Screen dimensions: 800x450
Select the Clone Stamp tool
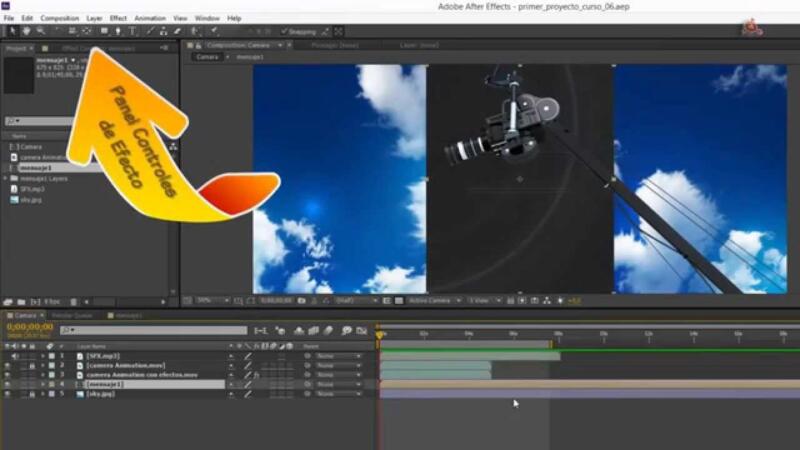[x=163, y=31]
